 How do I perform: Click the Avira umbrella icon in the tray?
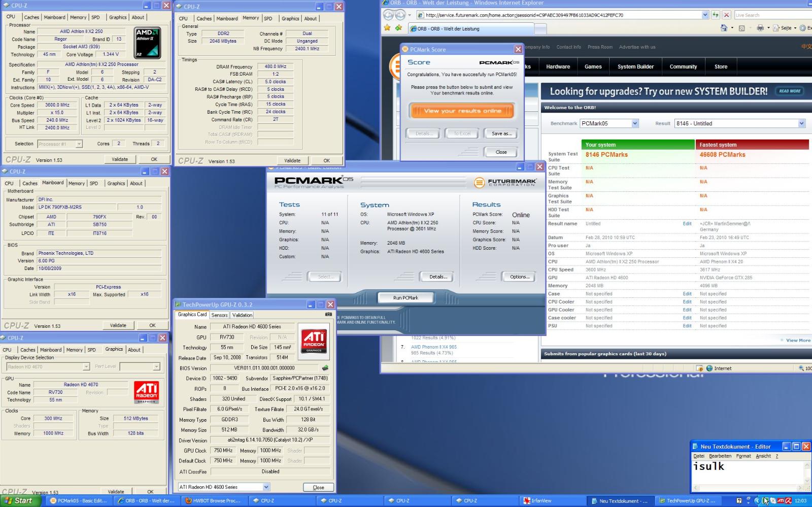point(788,501)
